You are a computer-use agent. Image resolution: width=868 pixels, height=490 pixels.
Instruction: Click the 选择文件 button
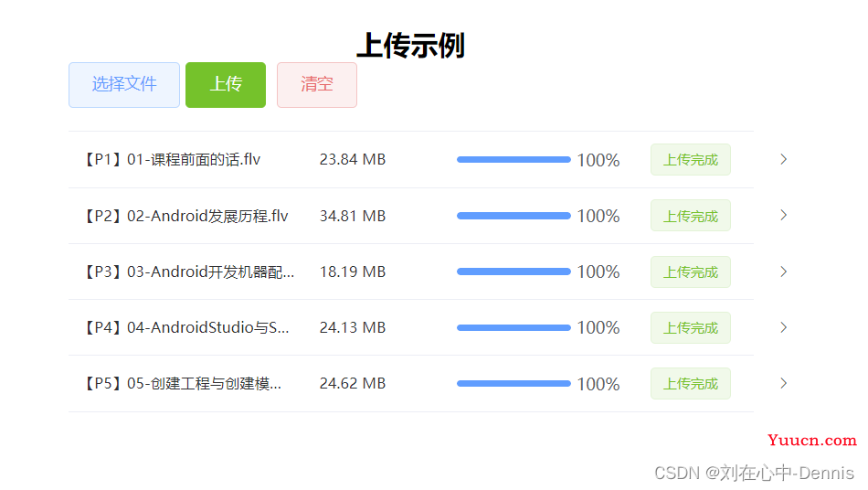tap(124, 85)
